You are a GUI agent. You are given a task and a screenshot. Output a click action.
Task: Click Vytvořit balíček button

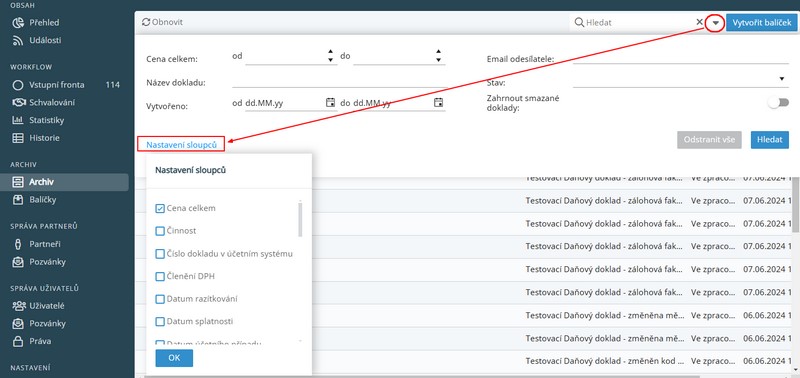tap(761, 23)
